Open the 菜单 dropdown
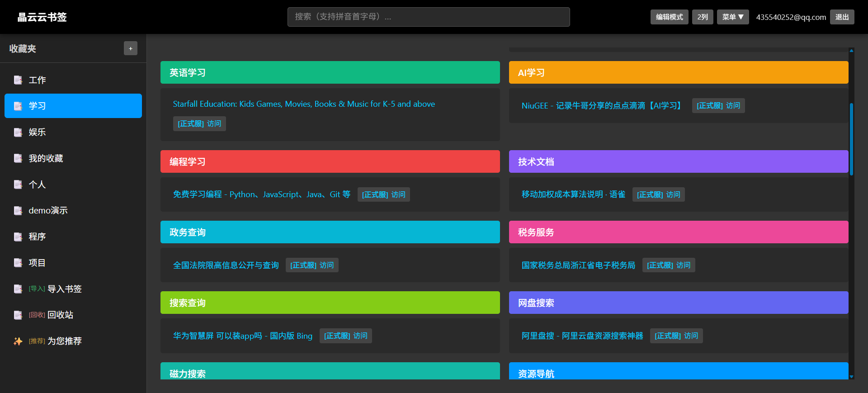Viewport: 868px width, 393px height. coord(733,17)
